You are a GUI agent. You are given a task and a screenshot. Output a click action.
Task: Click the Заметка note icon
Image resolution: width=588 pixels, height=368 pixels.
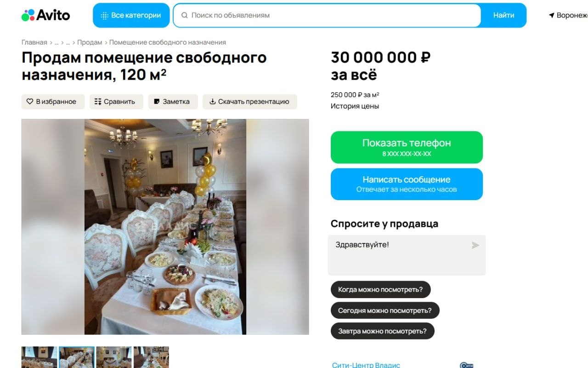tap(157, 102)
